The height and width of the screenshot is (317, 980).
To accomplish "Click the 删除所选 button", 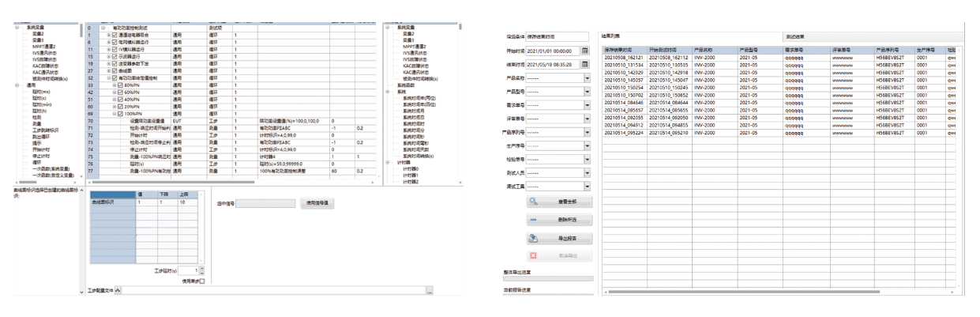I will click(559, 220).
